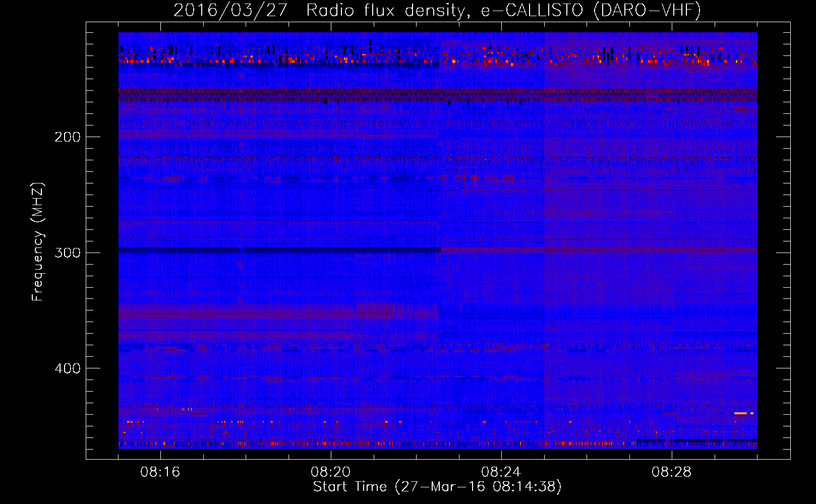Click the 08:28 time tick label
The width and height of the screenshot is (816, 504).
(x=672, y=472)
